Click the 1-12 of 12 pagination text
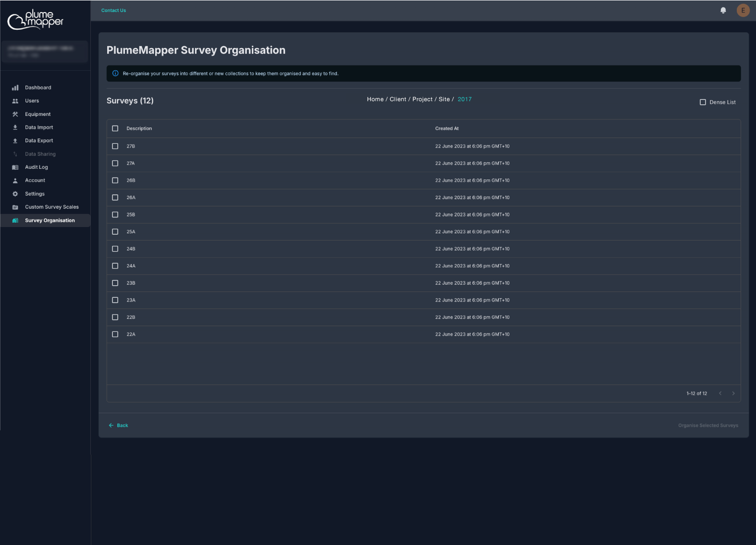This screenshot has height=545, width=756. (697, 393)
